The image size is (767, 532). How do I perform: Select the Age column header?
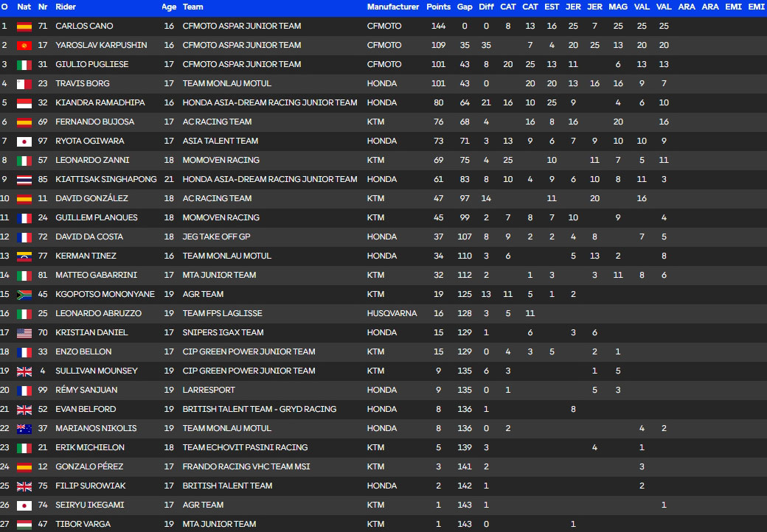point(169,7)
